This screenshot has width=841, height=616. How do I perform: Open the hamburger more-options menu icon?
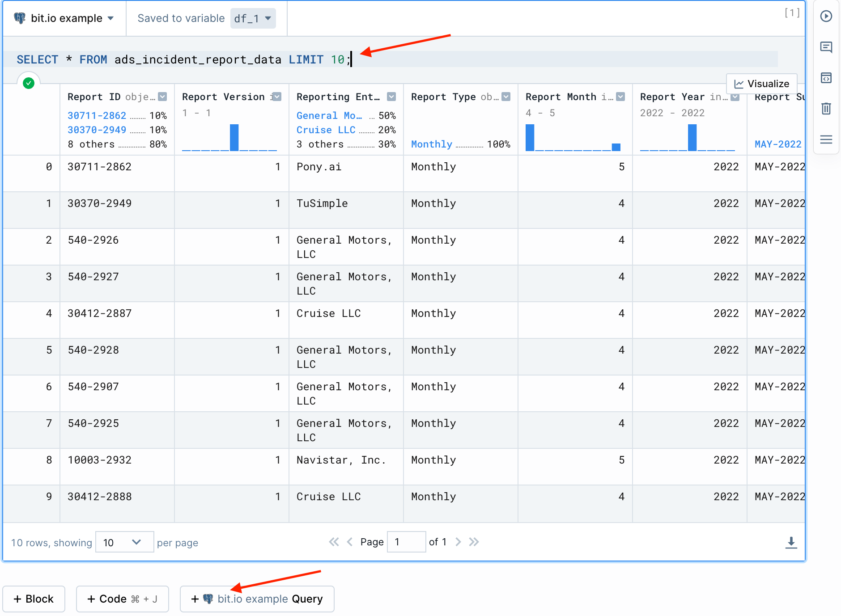(x=826, y=139)
